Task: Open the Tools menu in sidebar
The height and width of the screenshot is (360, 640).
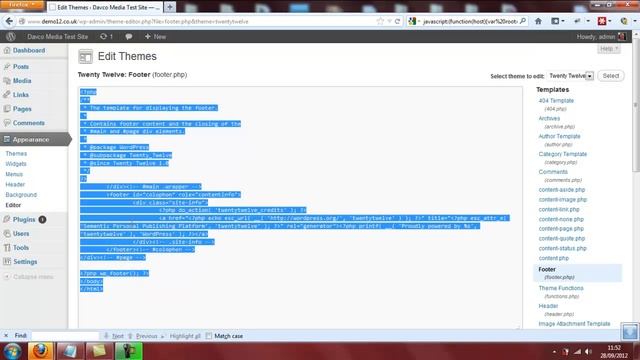Action: pyautogui.click(x=21, y=248)
